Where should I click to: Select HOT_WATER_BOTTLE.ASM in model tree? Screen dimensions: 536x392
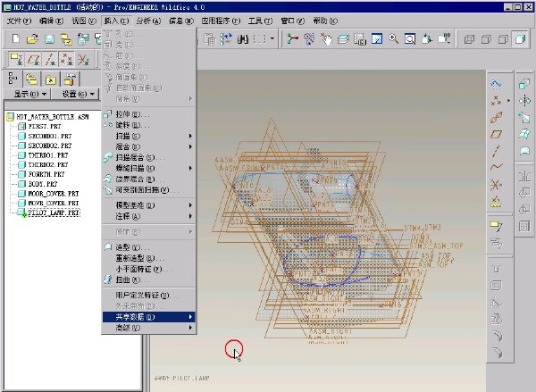click(52, 117)
